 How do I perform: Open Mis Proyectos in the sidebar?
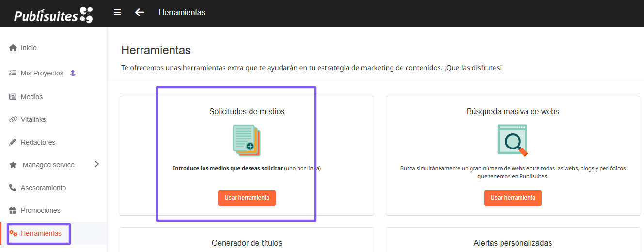click(42, 73)
